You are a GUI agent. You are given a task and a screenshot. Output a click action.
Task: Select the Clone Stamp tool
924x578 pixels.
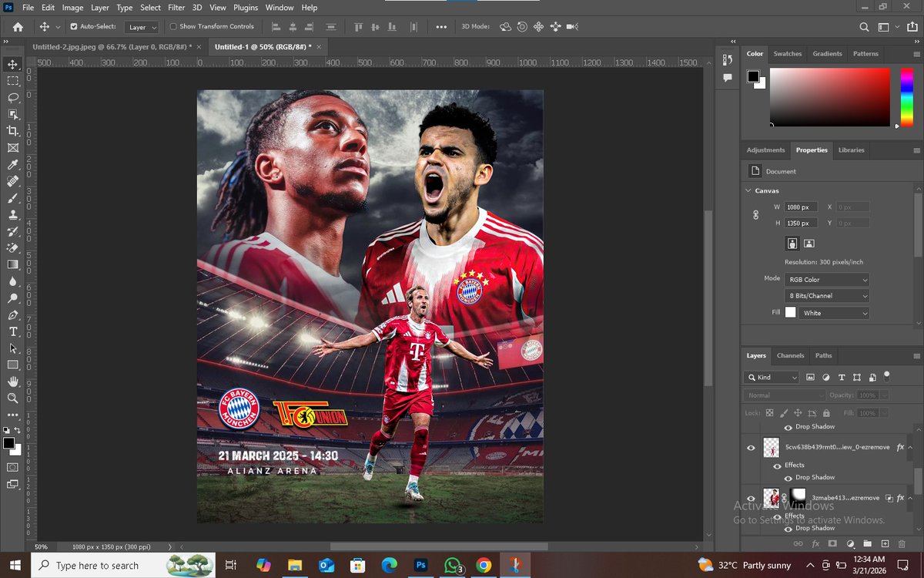pyautogui.click(x=13, y=215)
